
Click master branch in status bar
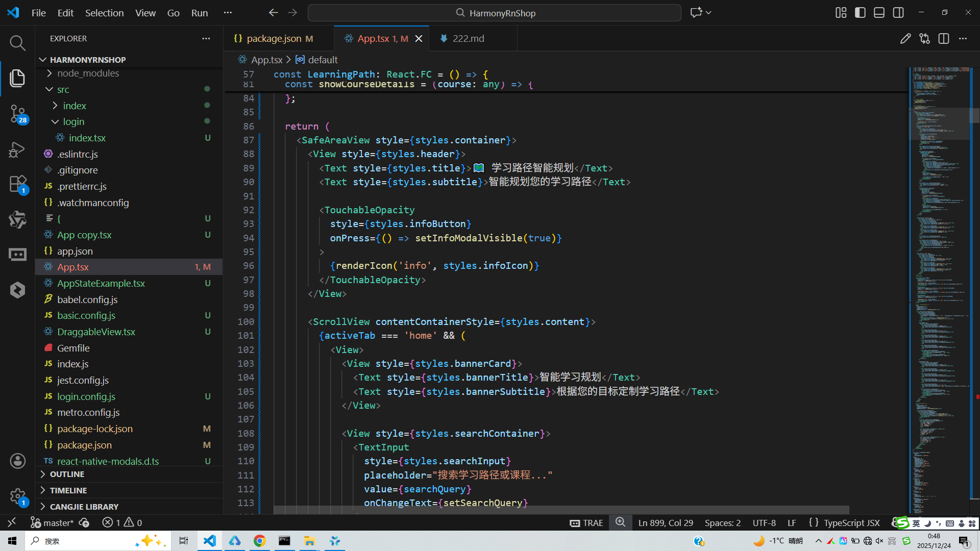tap(53, 523)
